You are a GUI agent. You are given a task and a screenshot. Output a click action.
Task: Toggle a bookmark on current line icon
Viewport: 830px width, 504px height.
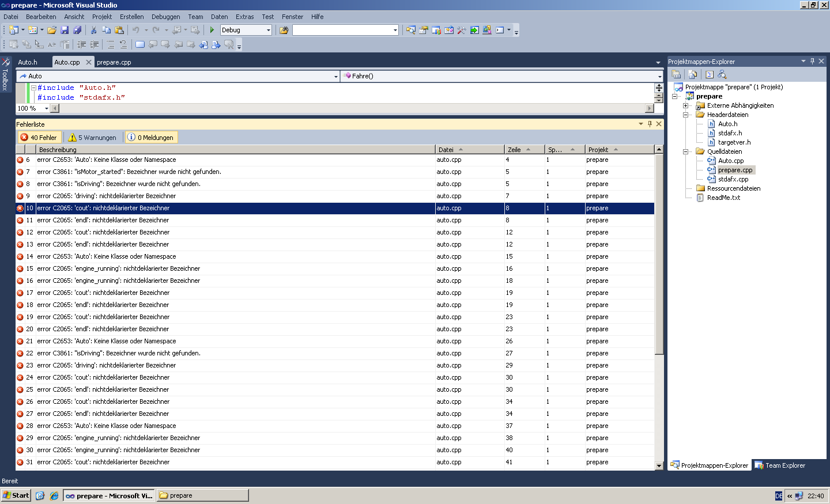coord(140,44)
